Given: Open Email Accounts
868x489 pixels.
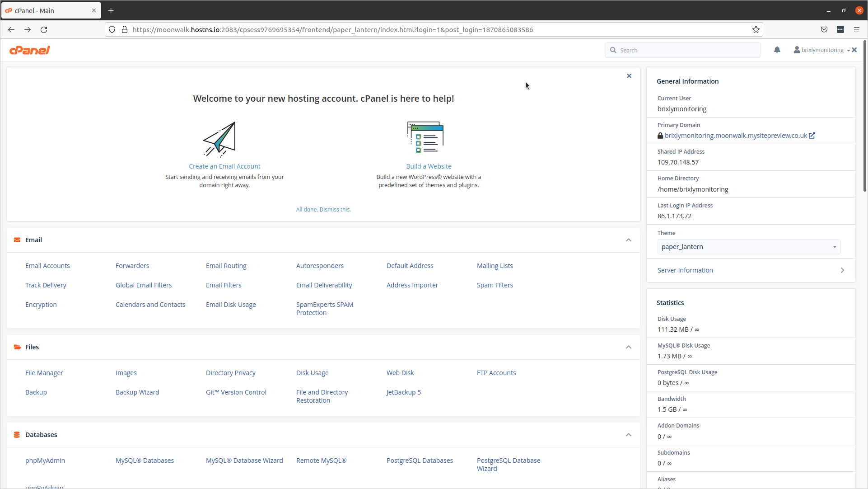Looking at the screenshot, I should 47,266.
